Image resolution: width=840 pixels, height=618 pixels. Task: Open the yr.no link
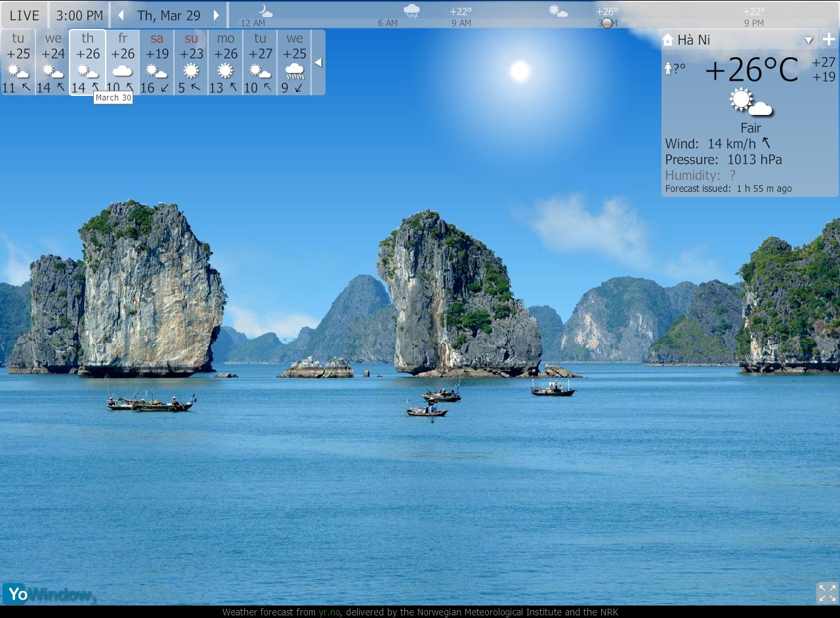point(329,612)
